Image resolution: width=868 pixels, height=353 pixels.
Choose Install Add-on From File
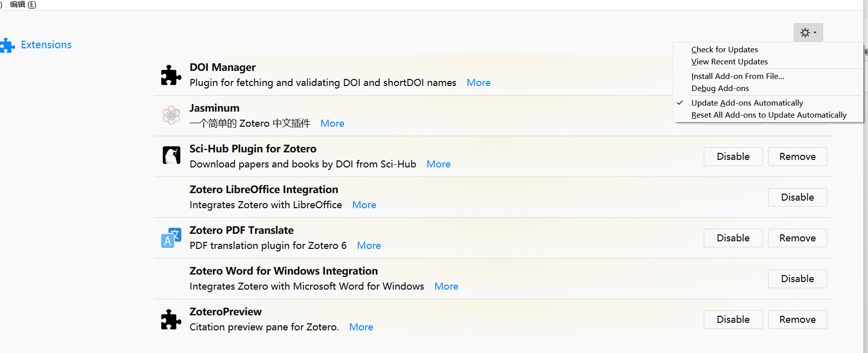pyautogui.click(x=737, y=76)
